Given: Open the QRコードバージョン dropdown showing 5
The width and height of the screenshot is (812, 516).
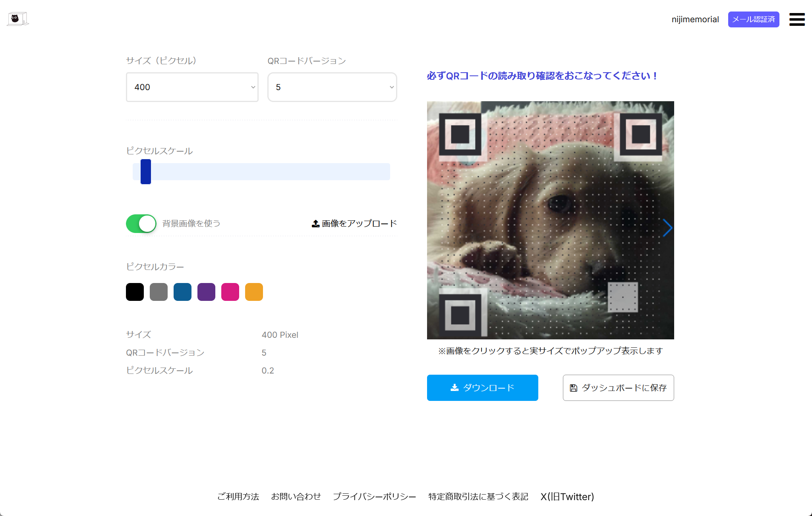Looking at the screenshot, I should pos(332,87).
